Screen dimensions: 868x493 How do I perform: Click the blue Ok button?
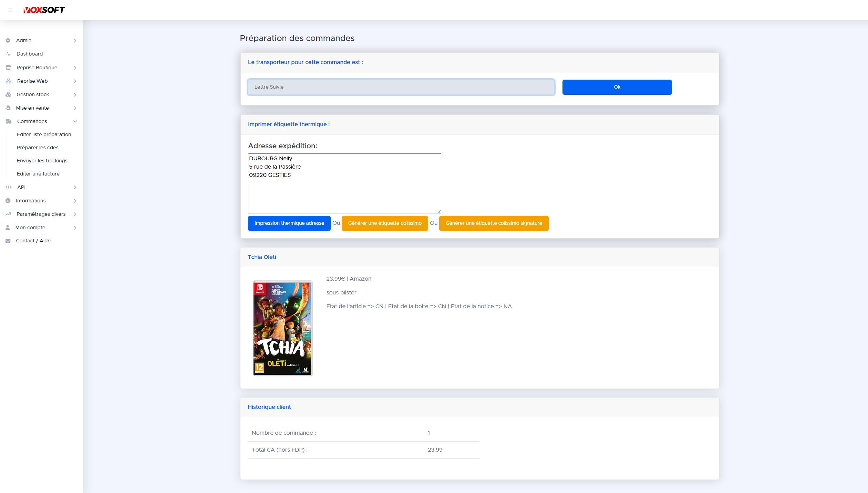point(617,87)
